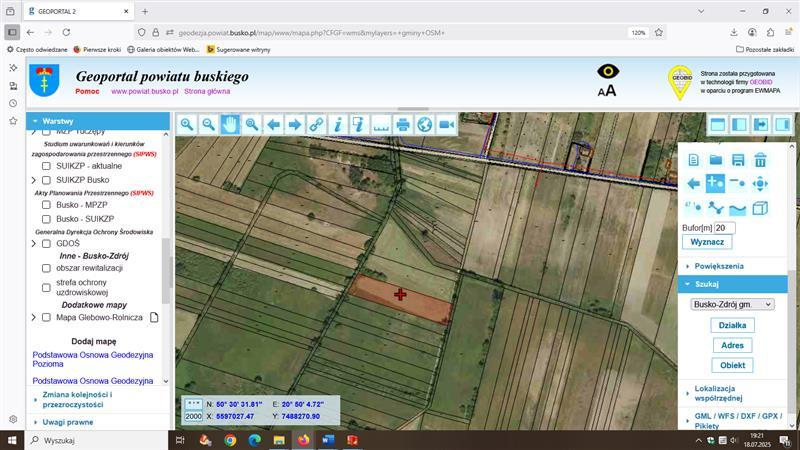This screenshot has height=450, width=800.
Task: Click the Działka search button
Action: point(732,326)
